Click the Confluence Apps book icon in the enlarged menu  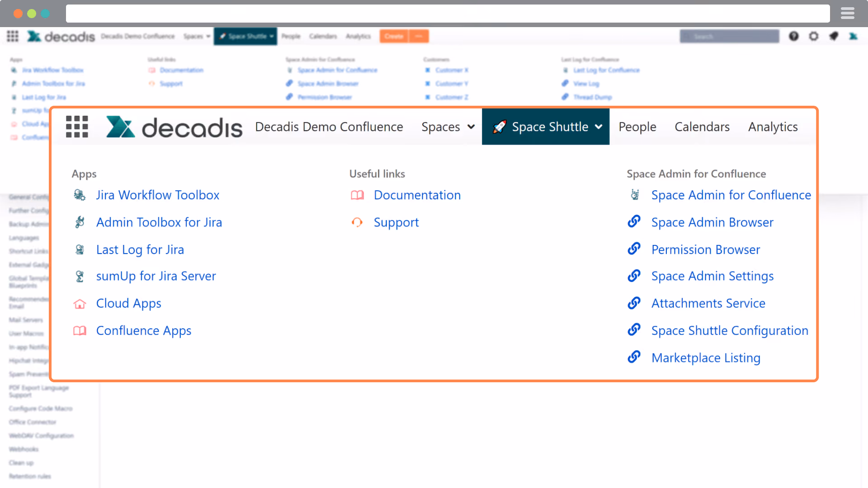point(80,331)
